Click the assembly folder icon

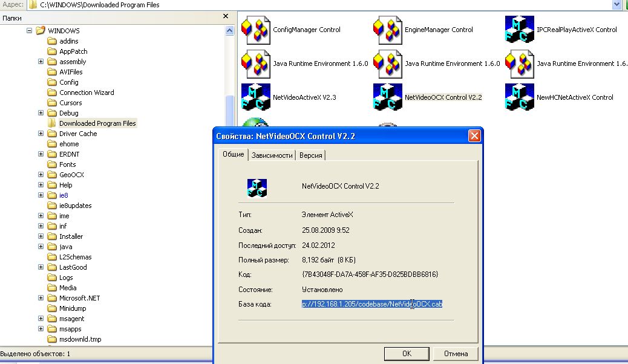pos(52,62)
